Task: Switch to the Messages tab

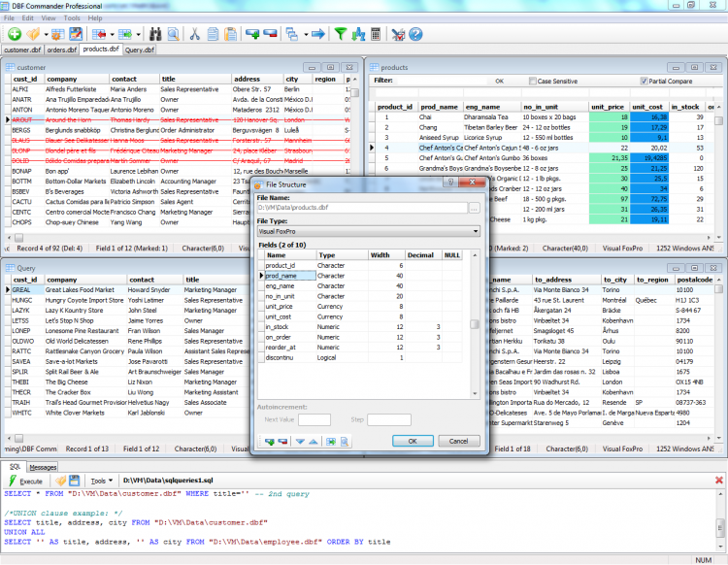Action: (43, 467)
